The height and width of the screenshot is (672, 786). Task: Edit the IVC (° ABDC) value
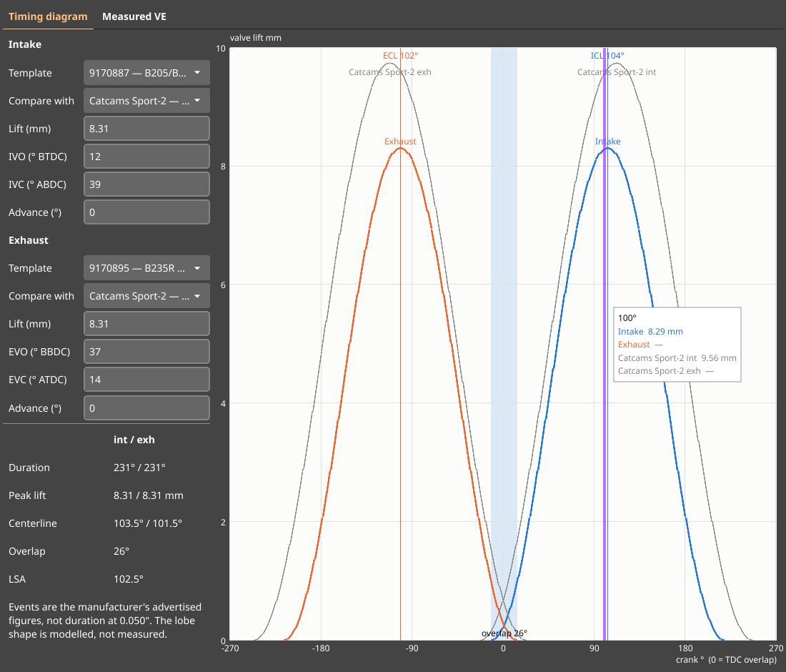point(146,184)
